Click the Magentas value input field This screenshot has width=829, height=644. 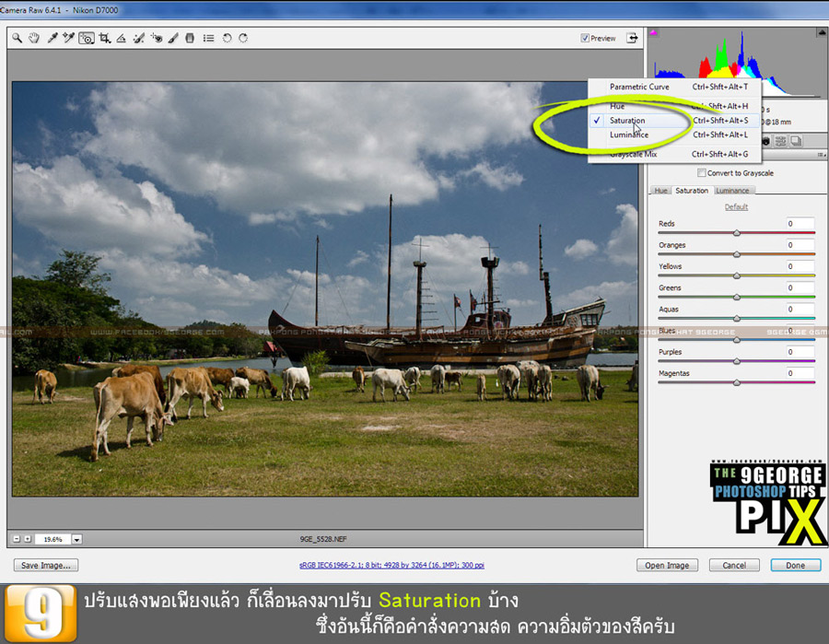click(x=800, y=373)
